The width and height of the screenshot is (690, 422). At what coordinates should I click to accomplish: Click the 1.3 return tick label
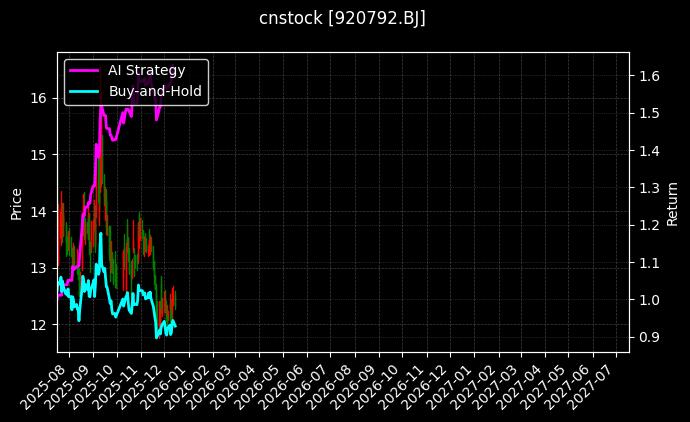pyautogui.click(x=649, y=188)
